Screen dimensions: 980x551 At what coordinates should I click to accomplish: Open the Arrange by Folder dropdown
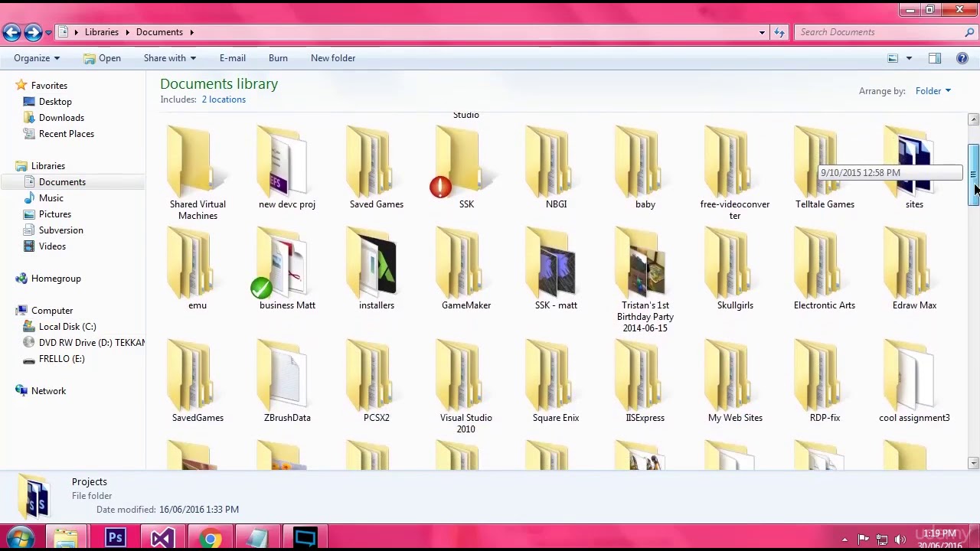tap(933, 91)
